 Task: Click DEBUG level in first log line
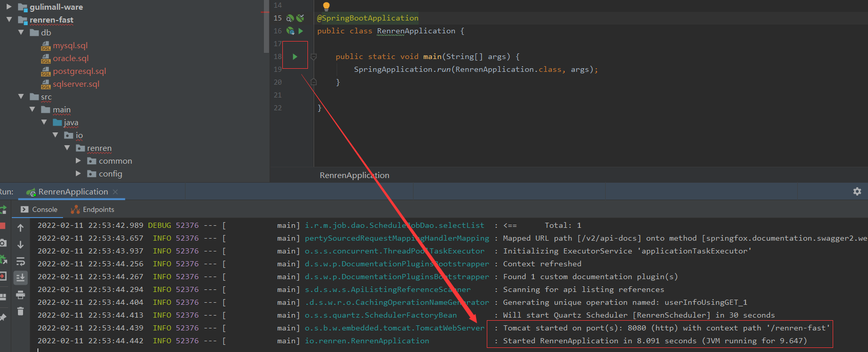point(159,225)
